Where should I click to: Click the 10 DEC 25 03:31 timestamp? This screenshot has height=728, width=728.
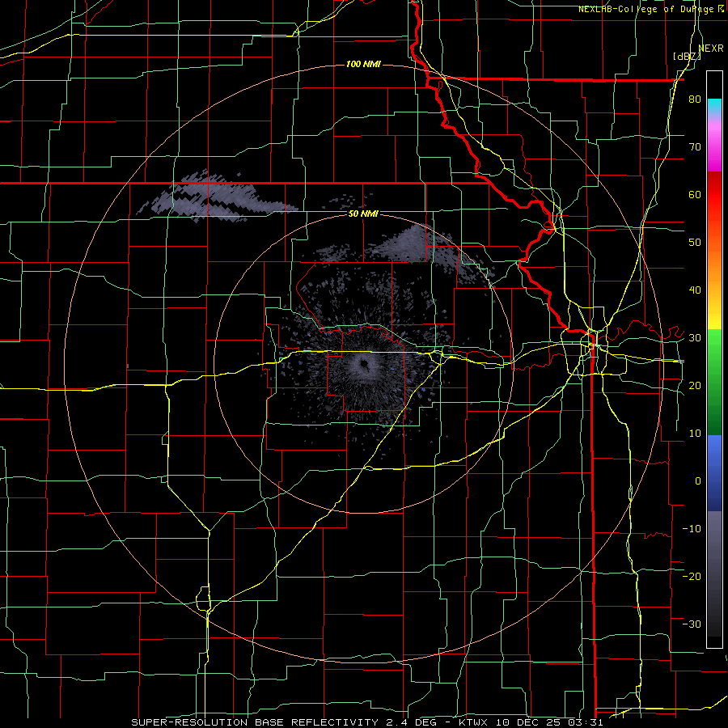pyautogui.click(x=550, y=722)
